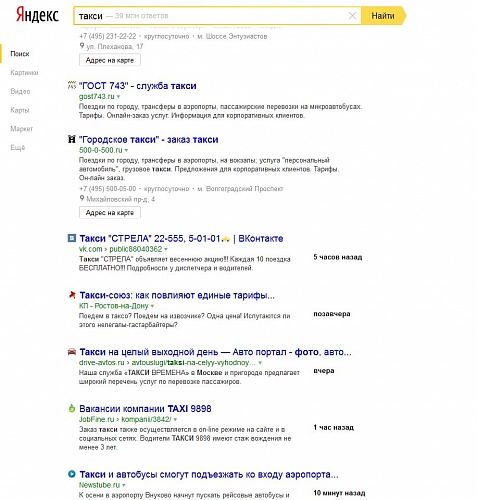477x500 pixels.
Task: Click the green JobFine favicon icon
Action: [x=72, y=408]
